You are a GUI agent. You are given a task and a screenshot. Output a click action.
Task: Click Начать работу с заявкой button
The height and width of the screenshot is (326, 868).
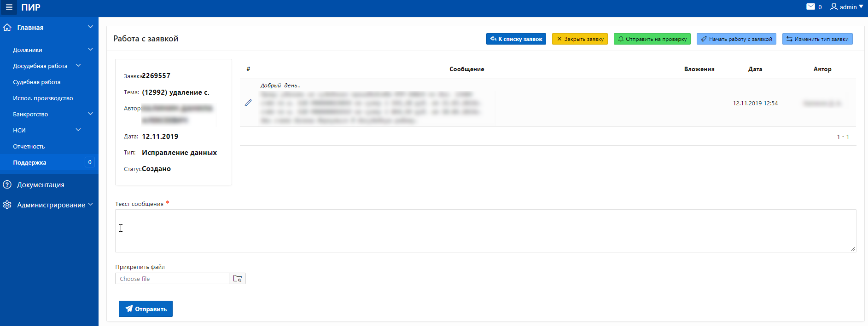(x=736, y=39)
